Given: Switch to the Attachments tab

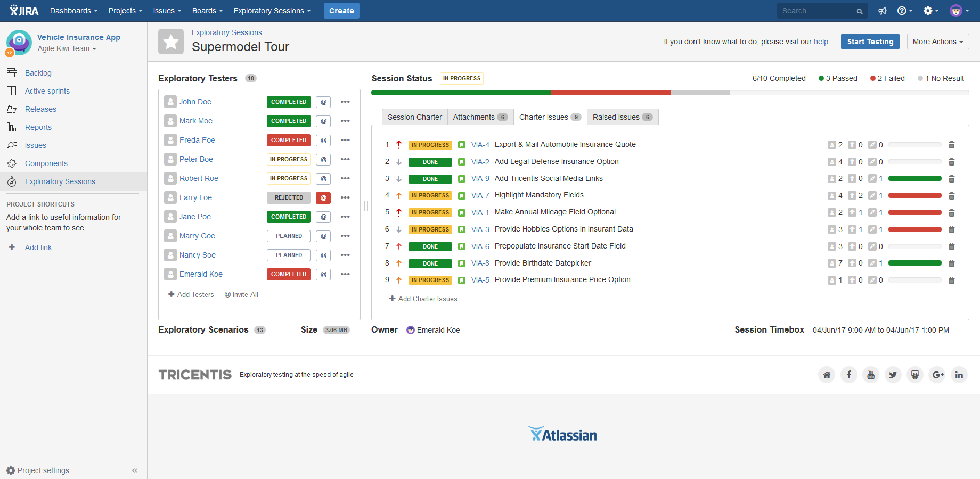Looking at the screenshot, I should point(480,117).
